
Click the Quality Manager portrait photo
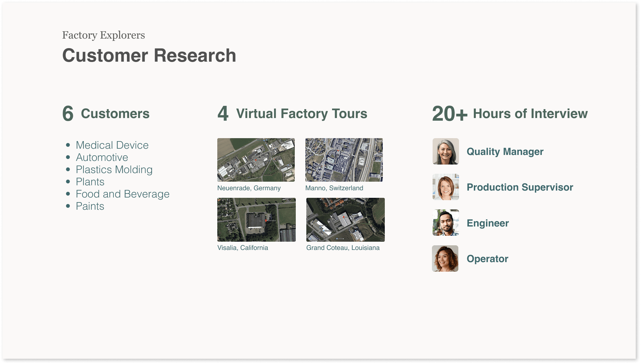(x=445, y=151)
